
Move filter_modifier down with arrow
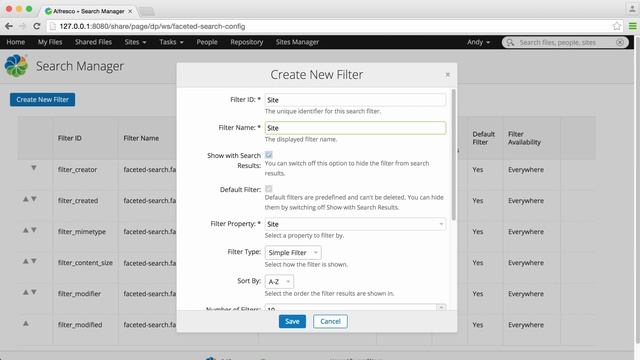[34, 292]
